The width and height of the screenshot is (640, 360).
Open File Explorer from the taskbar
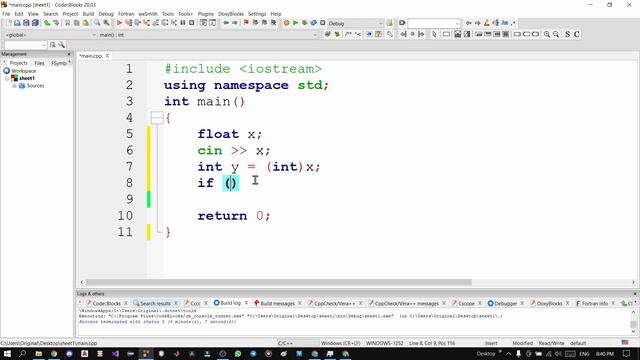click(38, 353)
